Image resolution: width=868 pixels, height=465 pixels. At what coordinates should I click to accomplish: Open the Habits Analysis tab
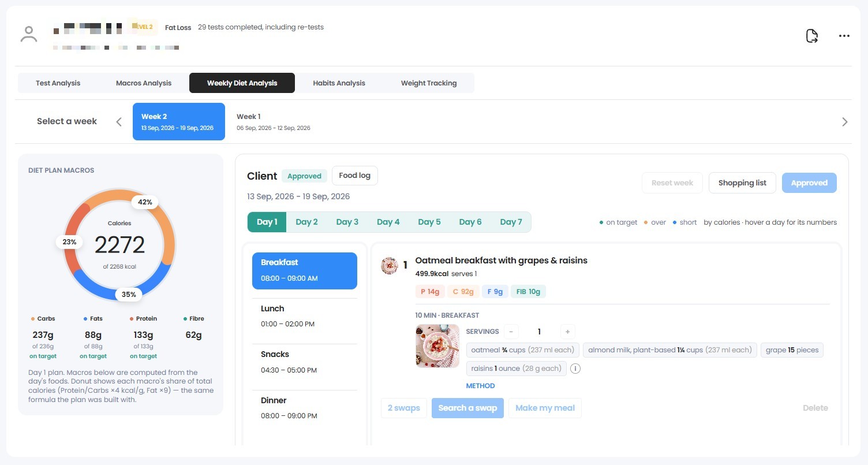pos(339,83)
